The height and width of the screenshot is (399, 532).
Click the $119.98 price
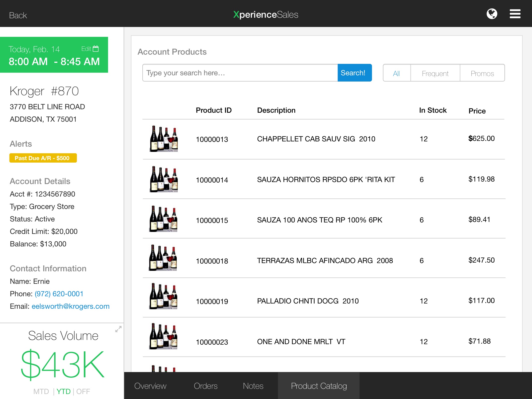[481, 179]
